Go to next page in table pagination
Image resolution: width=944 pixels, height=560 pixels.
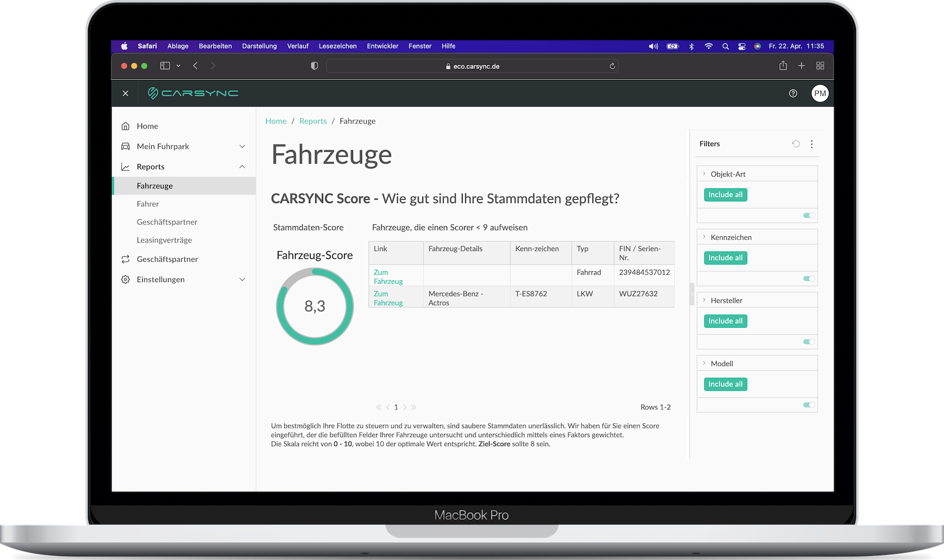(x=405, y=407)
